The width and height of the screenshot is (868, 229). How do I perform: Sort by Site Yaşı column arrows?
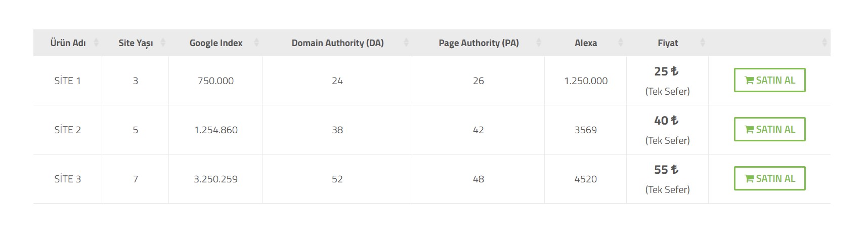pyautogui.click(x=163, y=43)
